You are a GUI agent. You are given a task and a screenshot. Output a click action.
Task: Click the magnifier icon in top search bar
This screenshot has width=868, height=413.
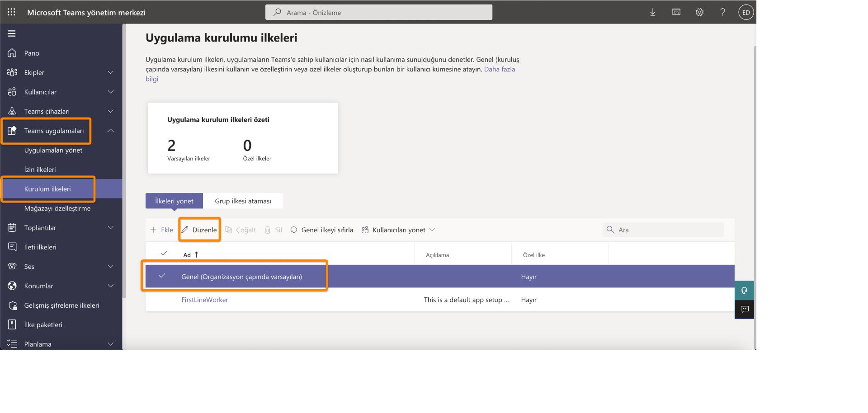tap(277, 12)
